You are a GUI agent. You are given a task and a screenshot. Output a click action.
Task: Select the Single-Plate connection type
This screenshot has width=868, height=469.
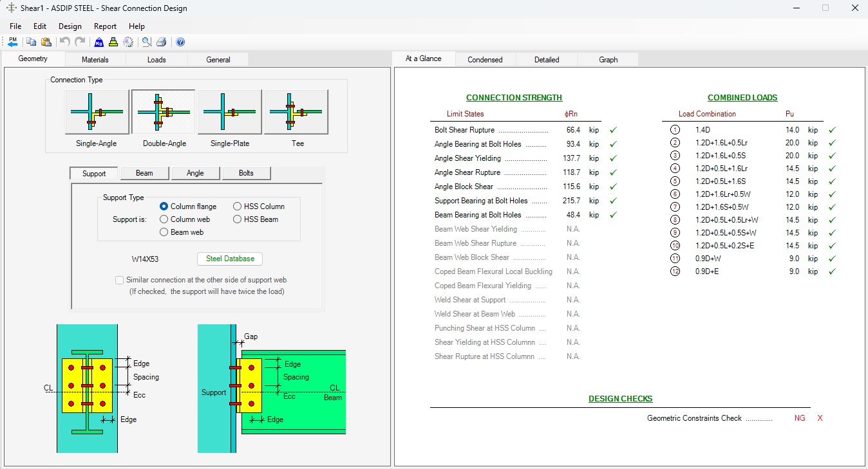(229, 112)
